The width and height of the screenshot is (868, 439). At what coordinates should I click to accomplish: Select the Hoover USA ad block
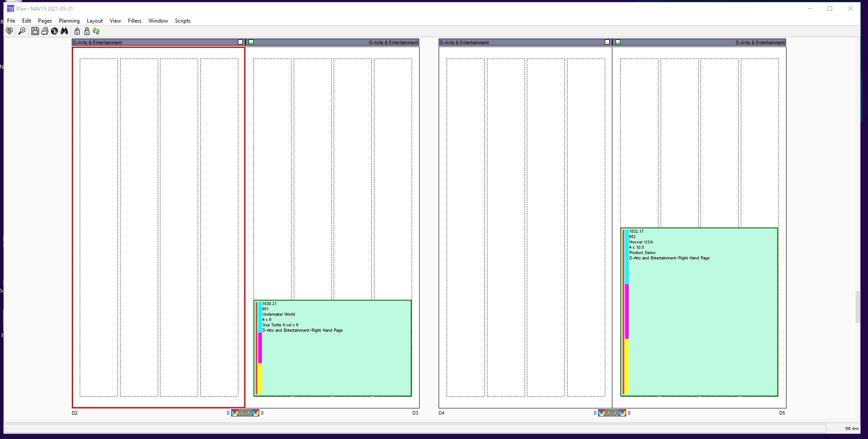(x=699, y=319)
